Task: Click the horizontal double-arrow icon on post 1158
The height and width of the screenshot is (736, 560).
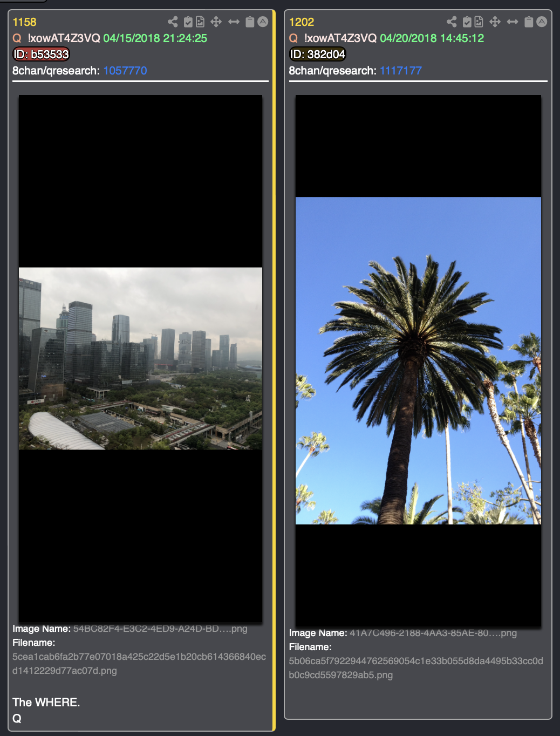Action: click(x=234, y=22)
